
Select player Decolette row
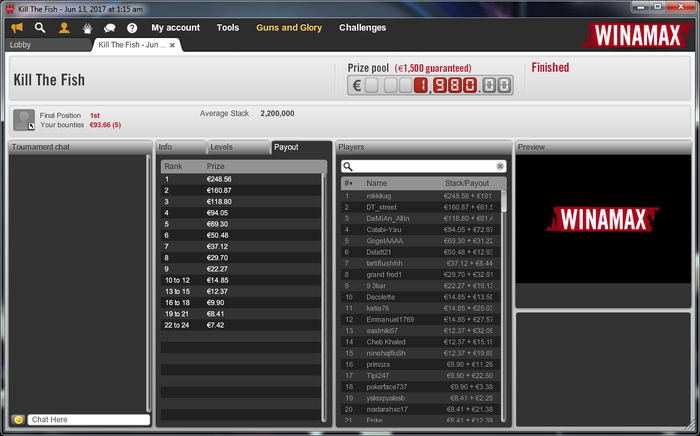pos(421,297)
